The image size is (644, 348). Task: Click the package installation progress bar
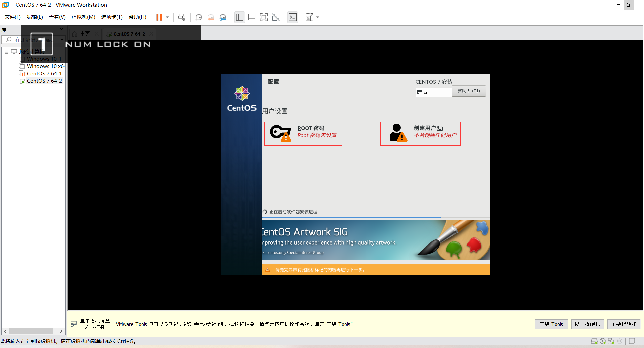pos(376,217)
